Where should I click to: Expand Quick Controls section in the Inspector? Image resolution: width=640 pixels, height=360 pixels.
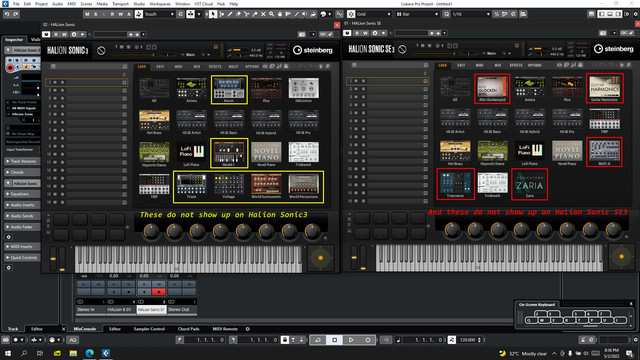pyautogui.click(x=22, y=258)
